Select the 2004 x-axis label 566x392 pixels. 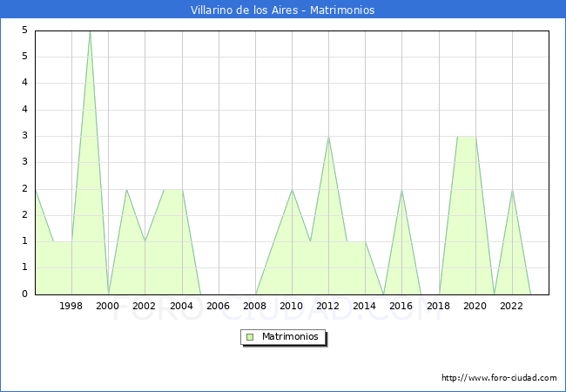click(x=181, y=306)
